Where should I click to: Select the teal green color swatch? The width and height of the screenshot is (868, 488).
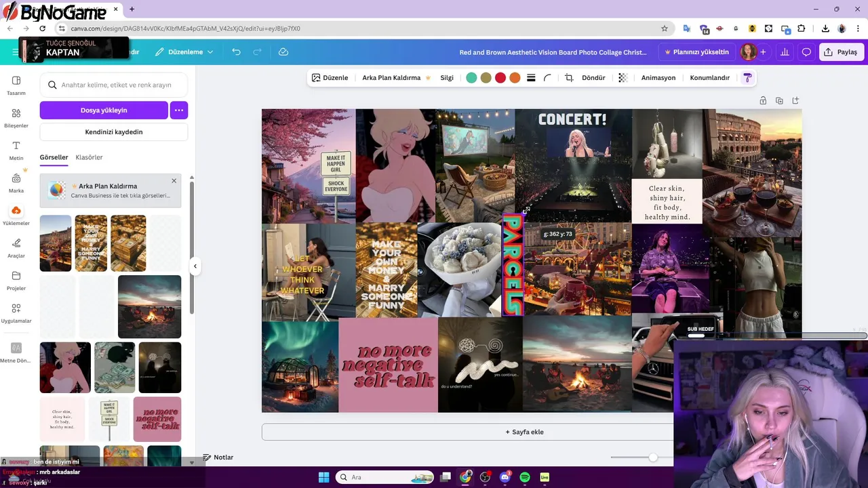(x=471, y=78)
